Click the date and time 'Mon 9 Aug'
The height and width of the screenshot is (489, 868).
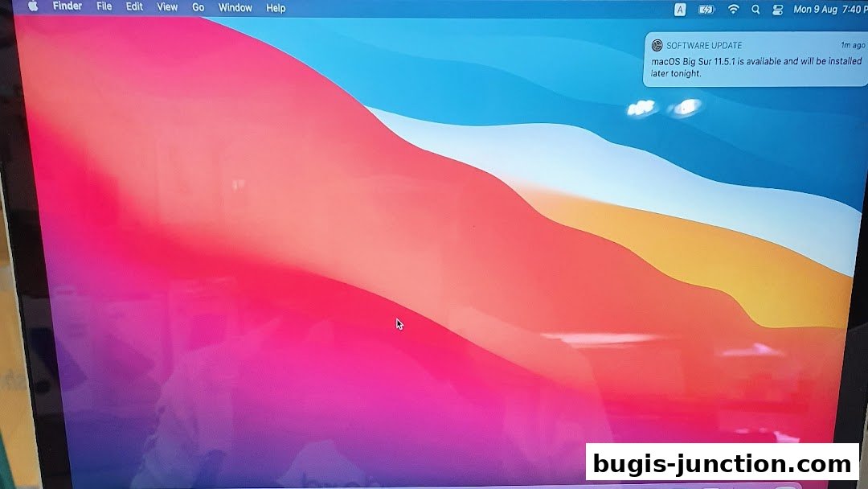coord(829,9)
